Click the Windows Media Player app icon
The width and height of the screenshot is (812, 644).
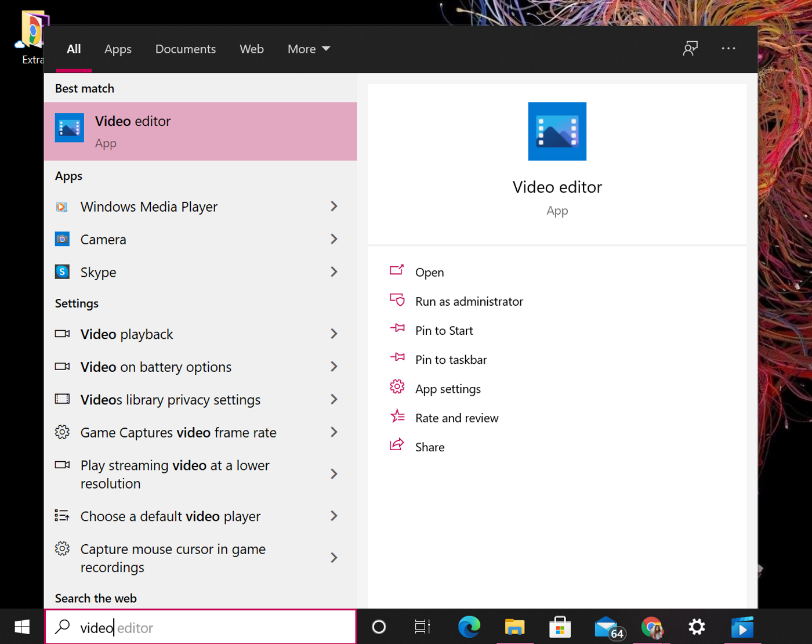click(x=62, y=207)
